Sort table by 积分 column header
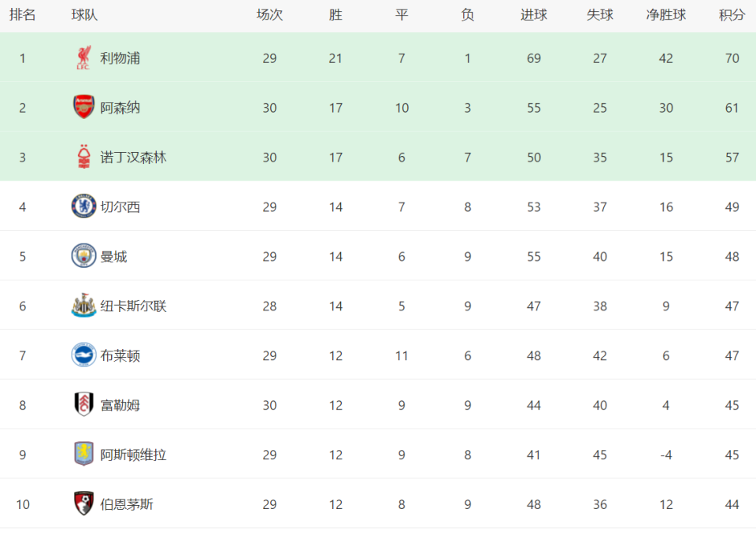The height and width of the screenshot is (535, 756). [x=732, y=15]
